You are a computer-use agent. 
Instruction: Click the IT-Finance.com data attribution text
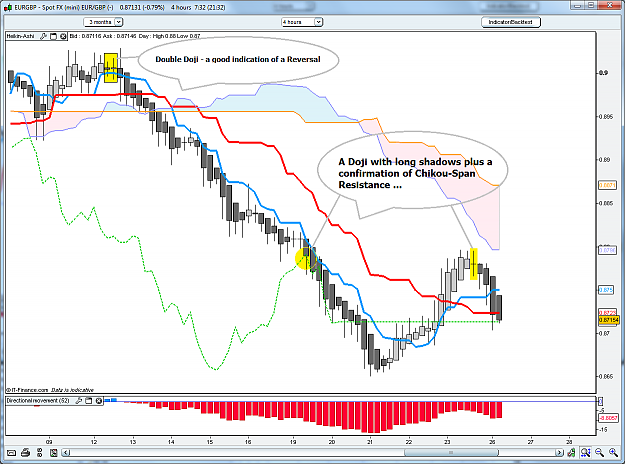50,390
